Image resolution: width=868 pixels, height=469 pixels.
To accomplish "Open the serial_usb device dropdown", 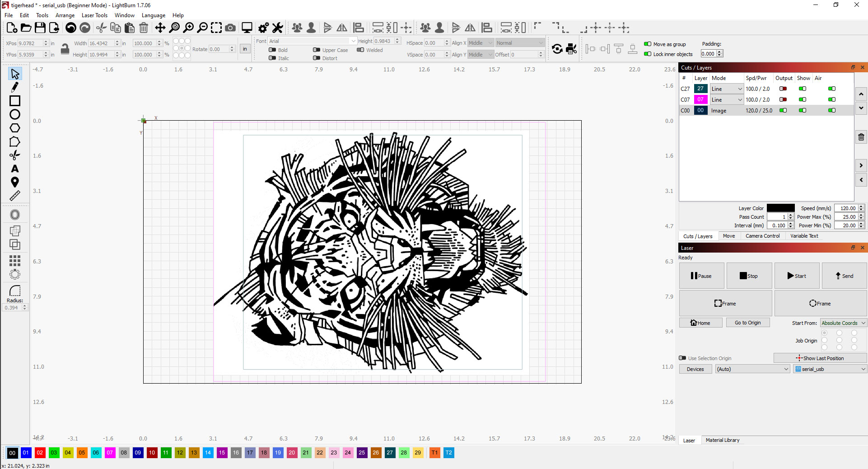I will (x=830, y=369).
